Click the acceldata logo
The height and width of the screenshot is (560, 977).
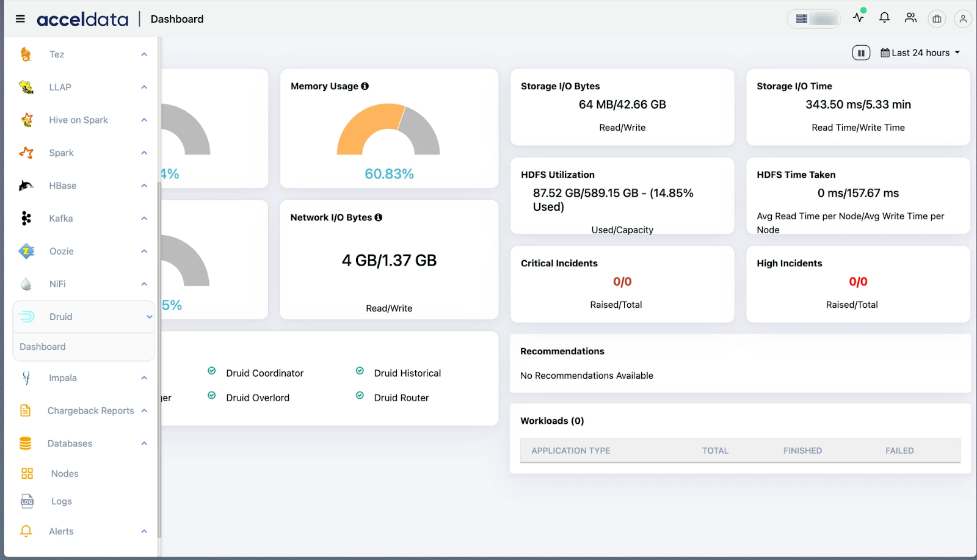click(83, 20)
